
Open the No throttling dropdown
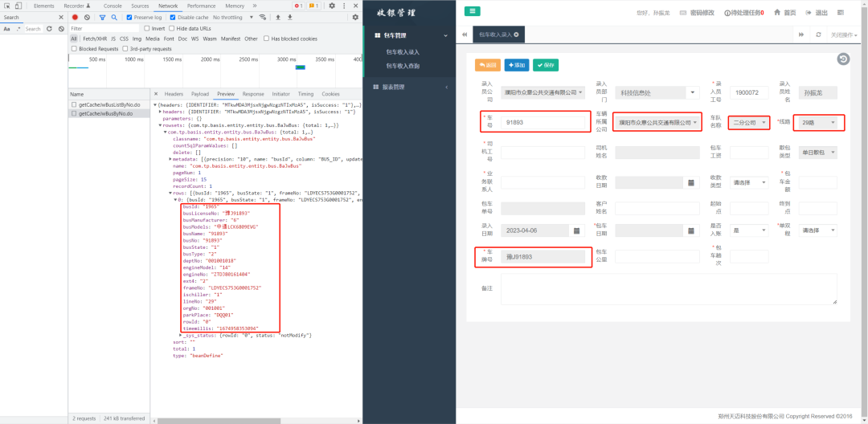(x=232, y=17)
